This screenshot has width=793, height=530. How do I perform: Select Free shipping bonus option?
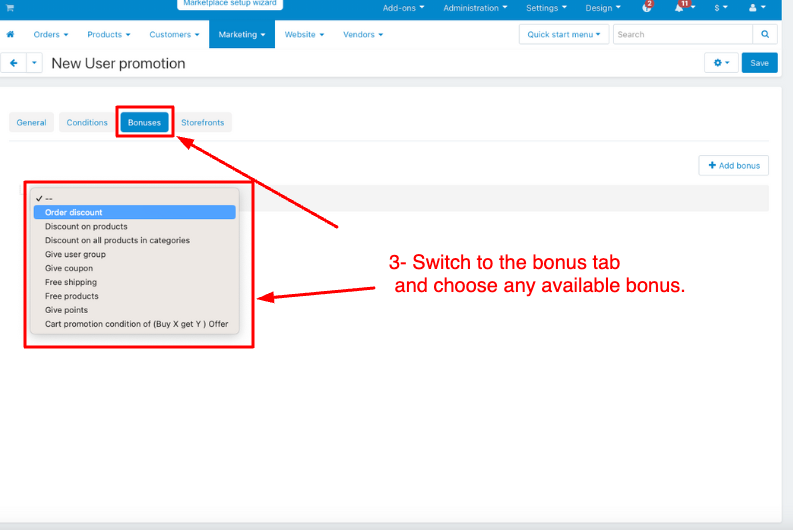pyautogui.click(x=70, y=282)
